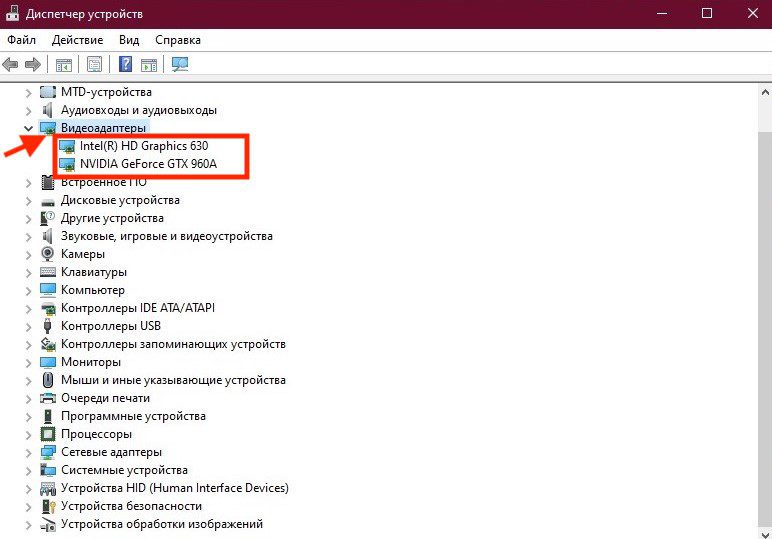This screenshot has width=772, height=539.
Task: Click the Камеры webcam icon
Action: click(48, 254)
